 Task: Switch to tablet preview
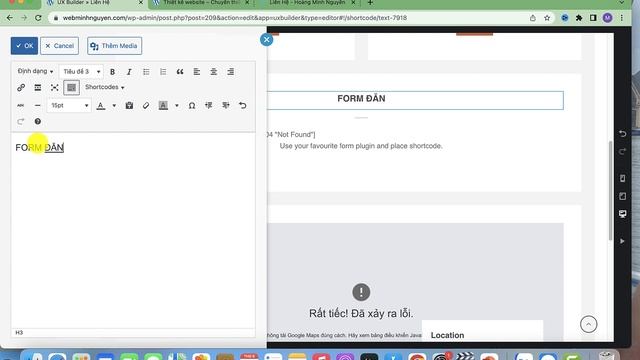[622, 196]
